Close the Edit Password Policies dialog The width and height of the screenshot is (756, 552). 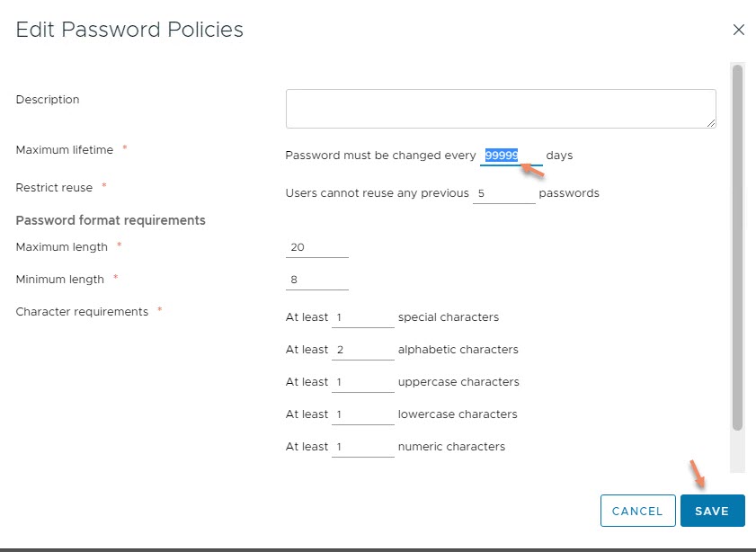pyautogui.click(x=738, y=30)
